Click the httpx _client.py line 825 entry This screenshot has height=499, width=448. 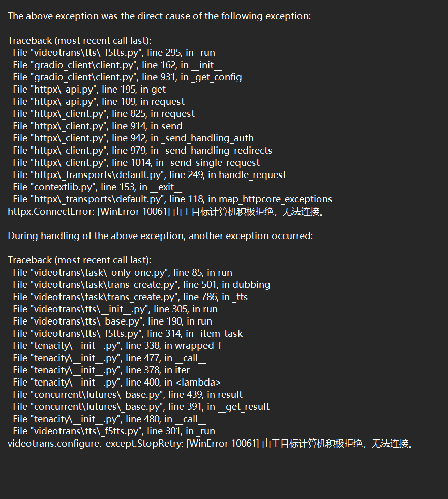104,113
